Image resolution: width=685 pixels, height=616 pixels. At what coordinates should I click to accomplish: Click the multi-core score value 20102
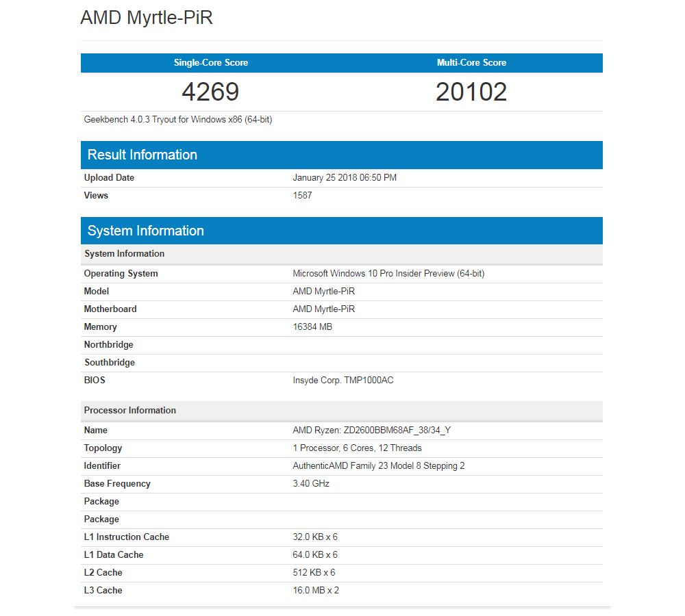point(471,91)
